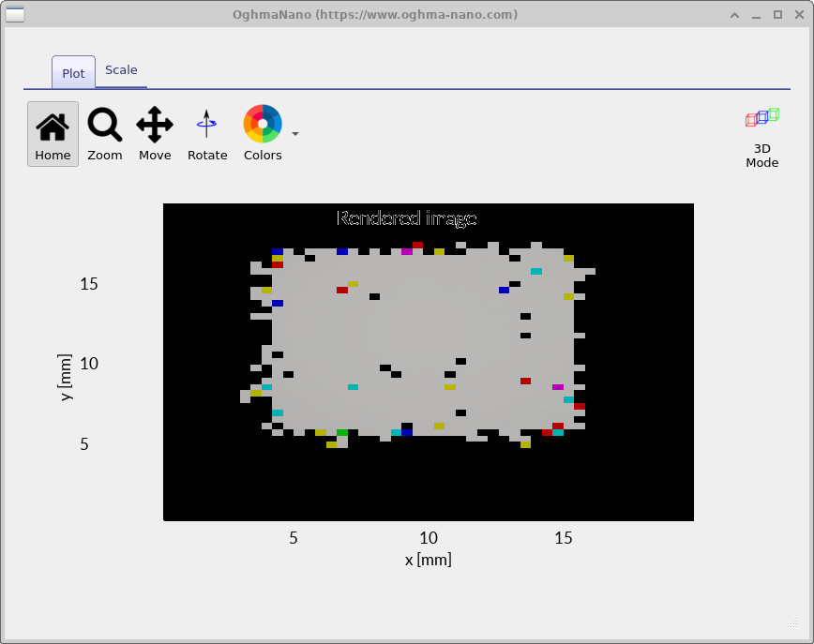
Task: Toggle the Home tool active state
Action: 52,131
